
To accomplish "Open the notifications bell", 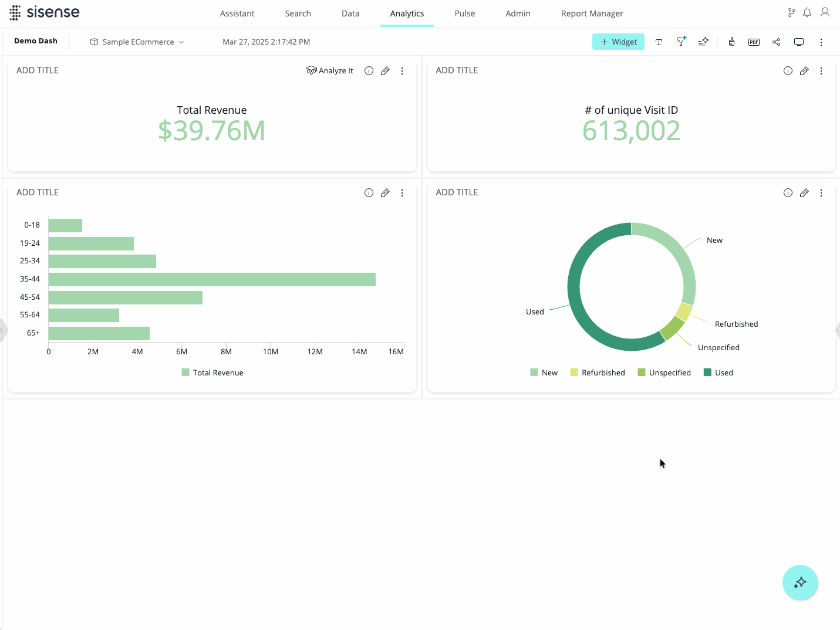I will pyautogui.click(x=807, y=12).
